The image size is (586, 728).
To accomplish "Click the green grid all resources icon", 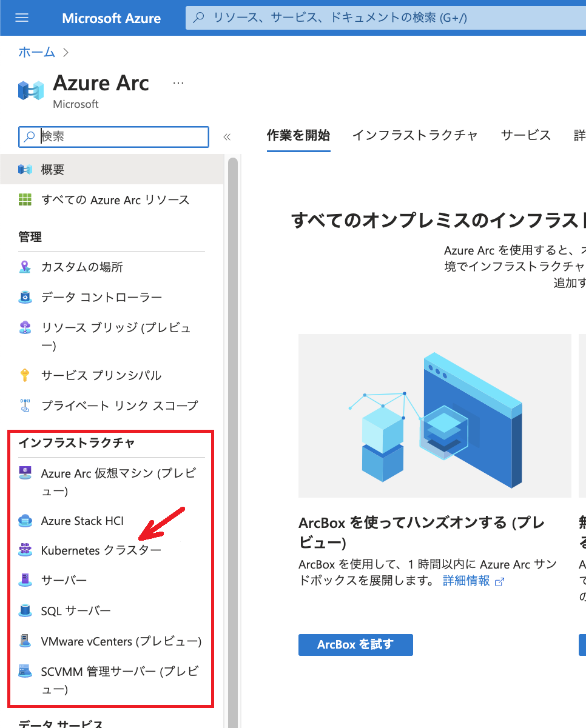I will 25,199.
